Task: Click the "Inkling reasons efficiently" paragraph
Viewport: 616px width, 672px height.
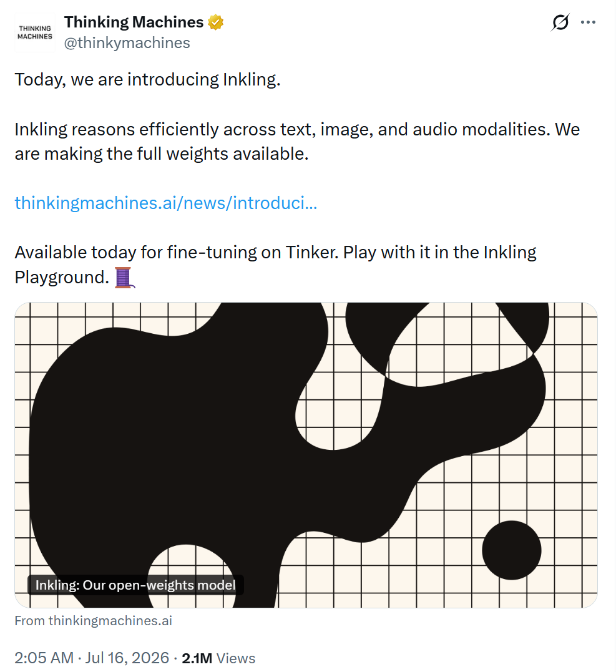Action: (297, 142)
